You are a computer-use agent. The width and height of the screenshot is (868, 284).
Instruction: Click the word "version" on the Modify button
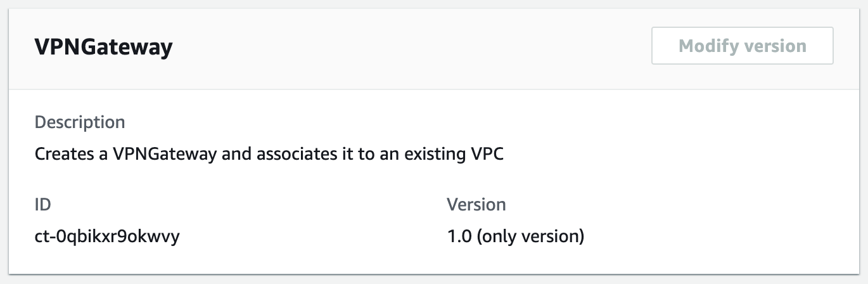(x=777, y=46)
